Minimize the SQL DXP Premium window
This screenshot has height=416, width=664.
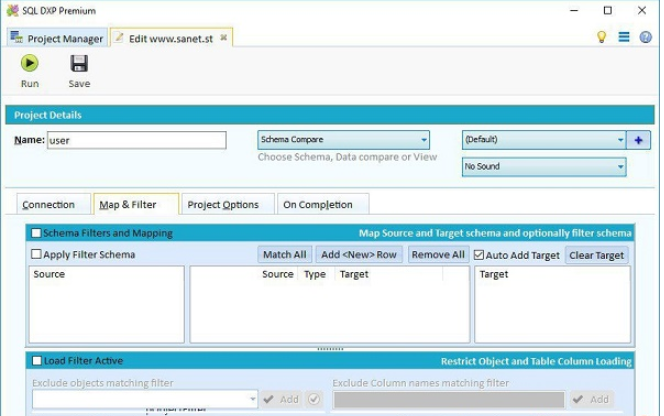pos(574,11)
